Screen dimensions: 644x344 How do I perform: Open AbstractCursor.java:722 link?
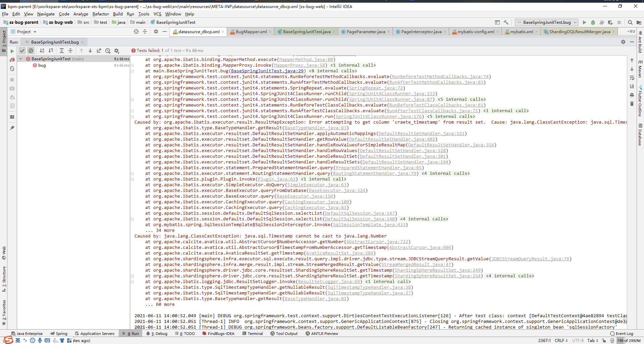[x=377, y=242]
